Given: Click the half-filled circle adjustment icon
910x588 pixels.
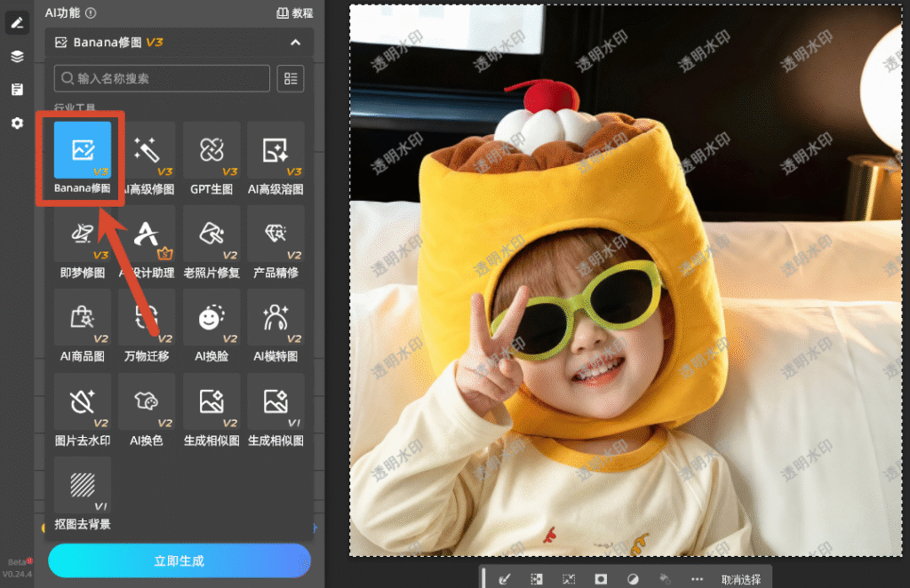Looking at the screenshot, I should (x=633, y=578).
